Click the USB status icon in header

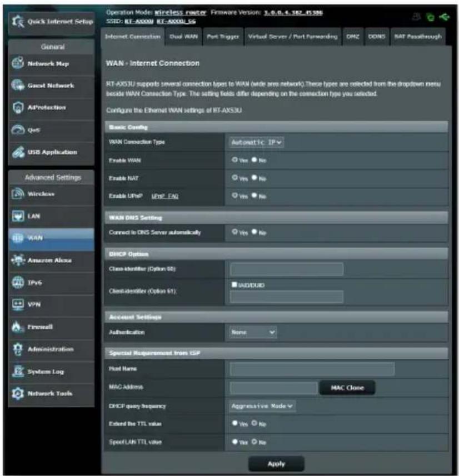(444, 17)
